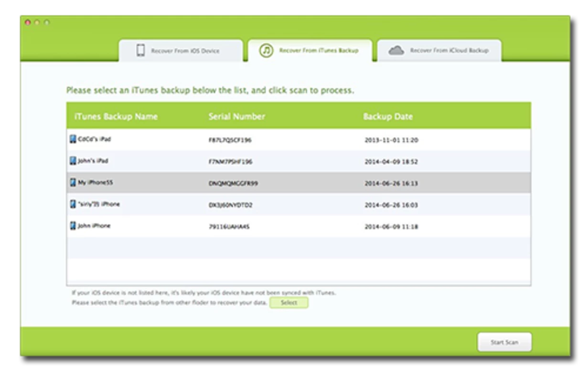Click the backup date 2013-11-01 11:20
This screenshot has width=588, height=382.
(x=391, y=140)
